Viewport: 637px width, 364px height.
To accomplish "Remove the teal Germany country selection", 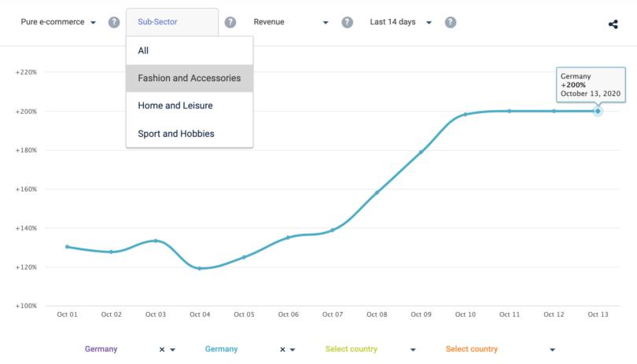I will [281, 349].
